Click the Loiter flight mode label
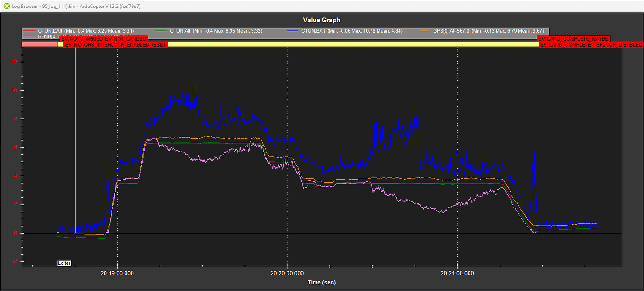644x291 pixels. (x=64, y=263)
